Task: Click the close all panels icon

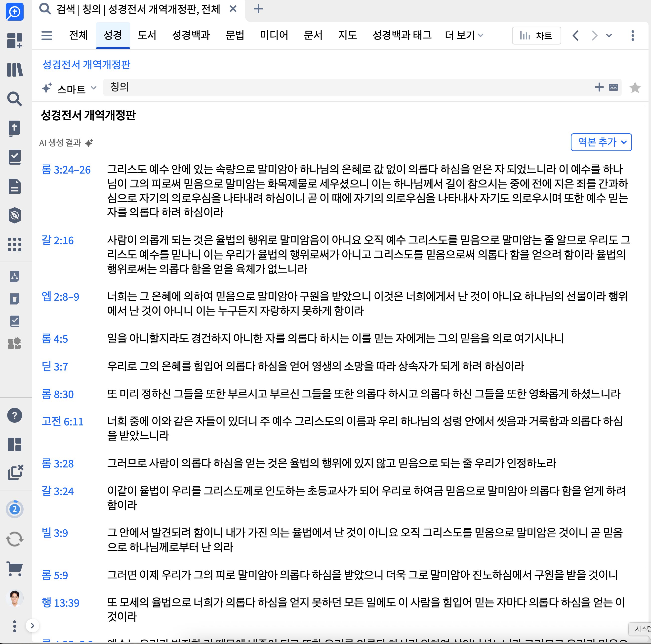Action: 15,472
